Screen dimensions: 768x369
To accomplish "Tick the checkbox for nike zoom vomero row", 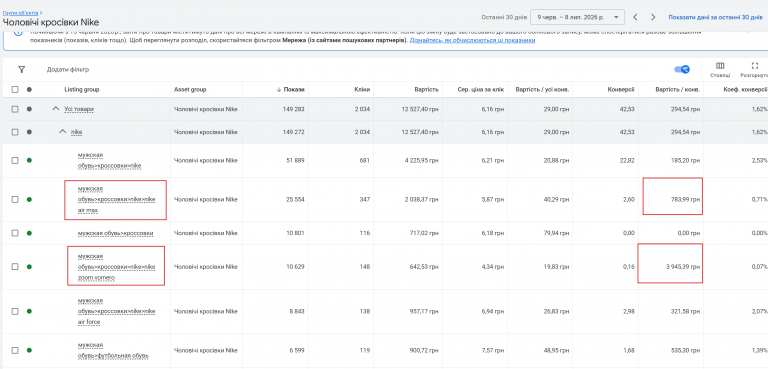I will 15,267.
